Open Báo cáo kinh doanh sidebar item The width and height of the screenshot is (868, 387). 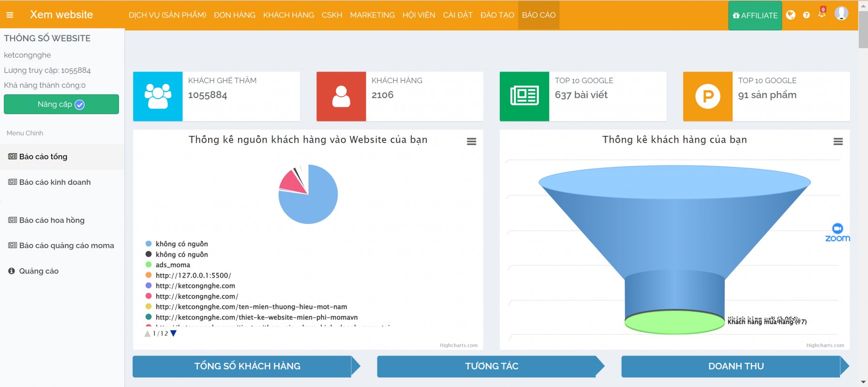55,182
